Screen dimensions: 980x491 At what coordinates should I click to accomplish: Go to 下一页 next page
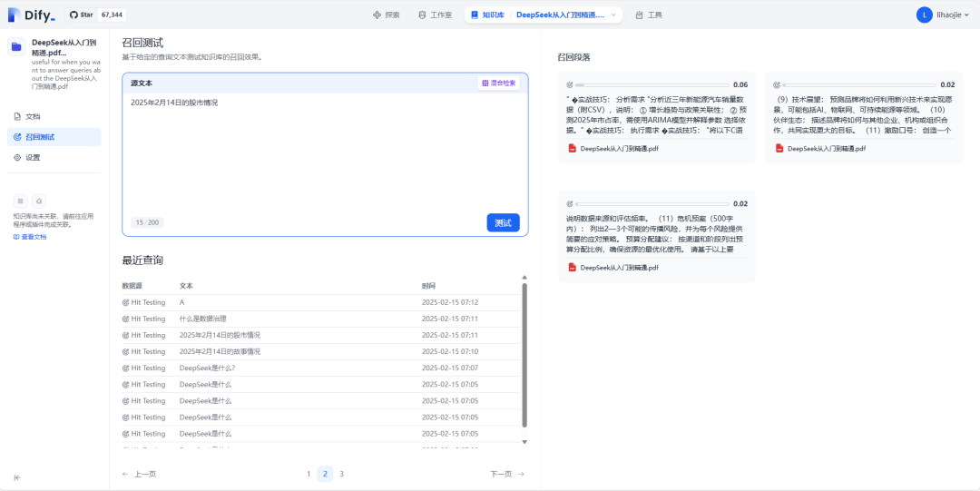[x=507, y=474]
